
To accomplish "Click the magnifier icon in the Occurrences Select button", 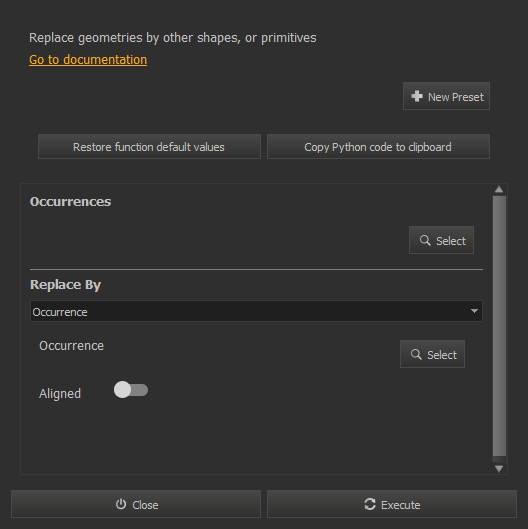I will pos(425,241).
